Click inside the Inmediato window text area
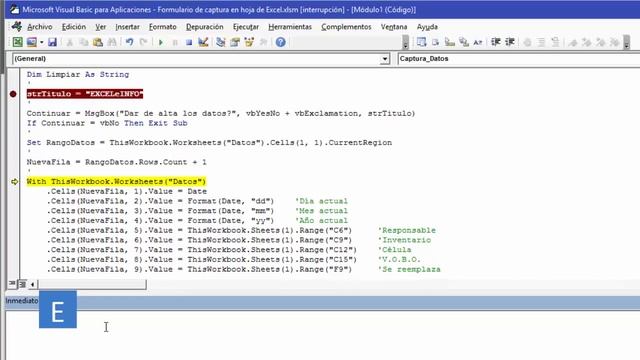 pyautogui.click(x=322, y=335)
